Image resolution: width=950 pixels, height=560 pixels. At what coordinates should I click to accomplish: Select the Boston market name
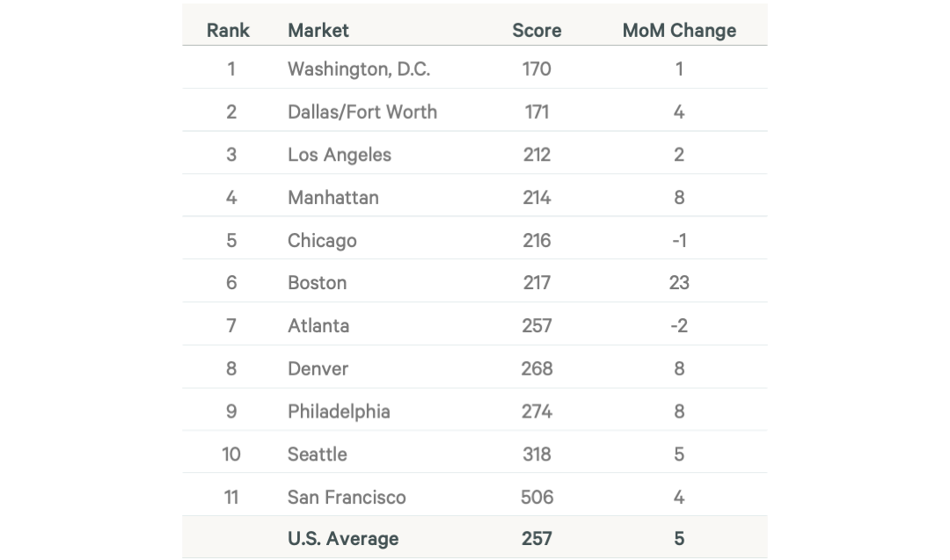point(317,283)
